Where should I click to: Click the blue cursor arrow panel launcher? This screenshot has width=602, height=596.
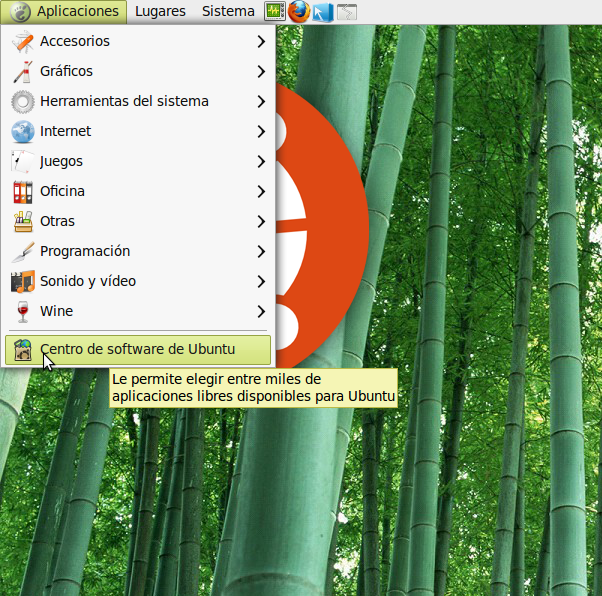(x=323, y=12)
